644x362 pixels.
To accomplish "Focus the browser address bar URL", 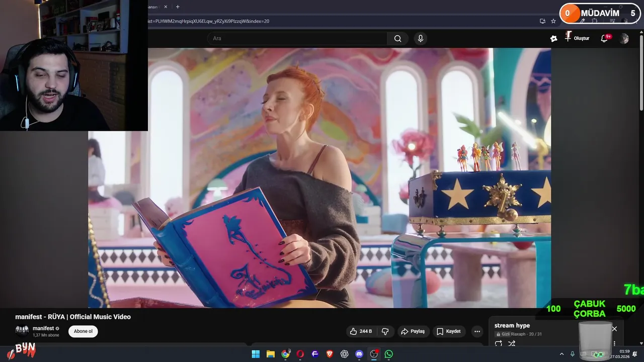I will (342, 21).
